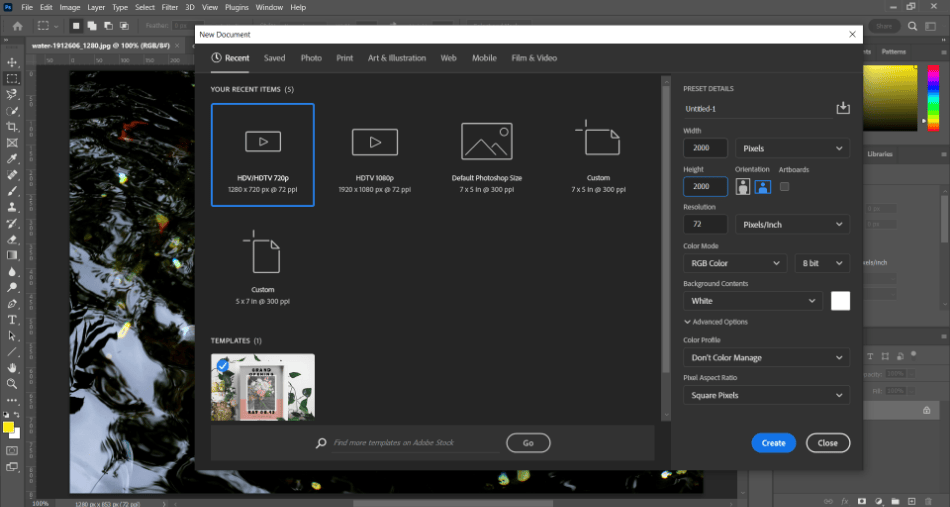This screenshot has height=507, width=950.
Task: Choose the Default Photoshop Size preset
Action: [x=486, y=142]
